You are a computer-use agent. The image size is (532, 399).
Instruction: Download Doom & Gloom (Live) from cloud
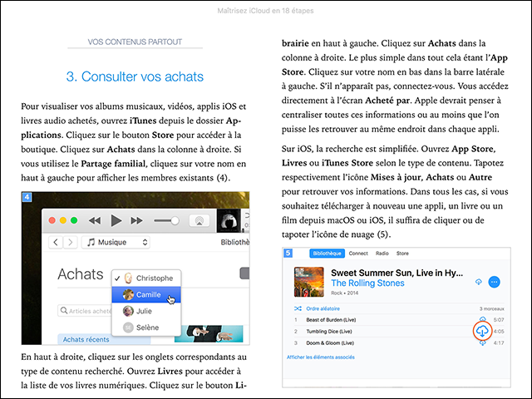pyautogui.click(x=482, y=343)
